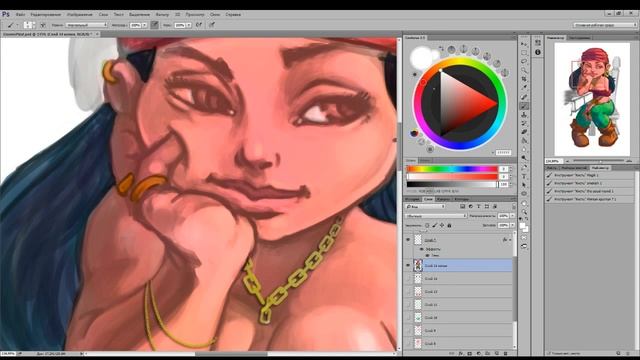Open the layer filter kind dropdown
640x360 pixels.
tap(425, 207)
